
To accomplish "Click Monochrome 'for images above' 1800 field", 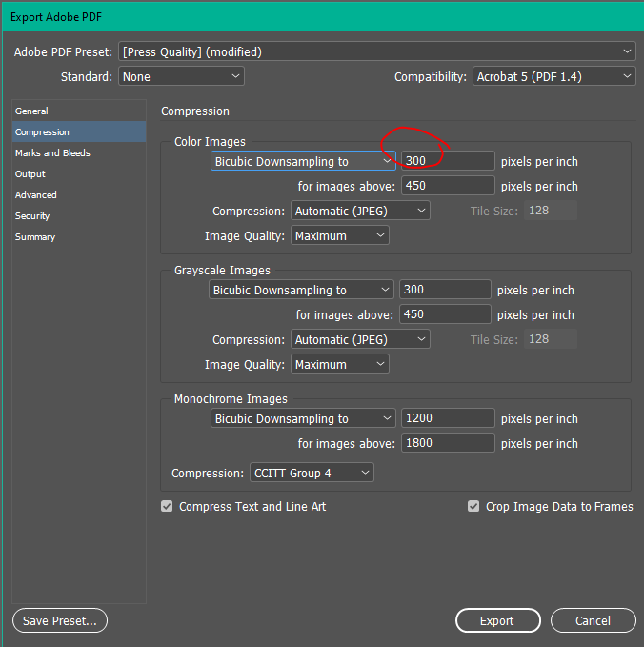I will coord(447,443).
